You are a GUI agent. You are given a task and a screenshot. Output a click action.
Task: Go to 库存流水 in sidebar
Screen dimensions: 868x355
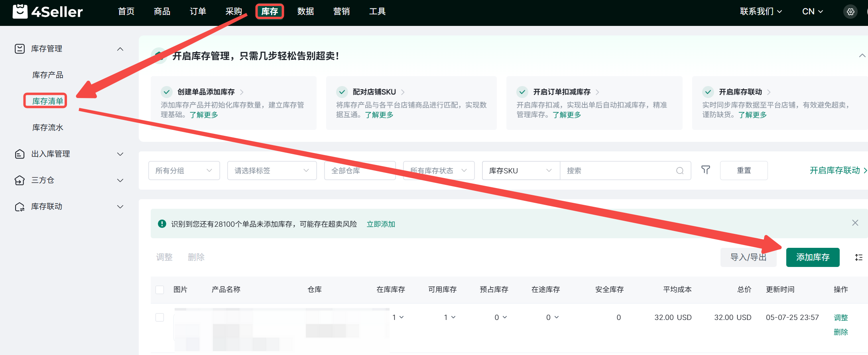(47, 127)
